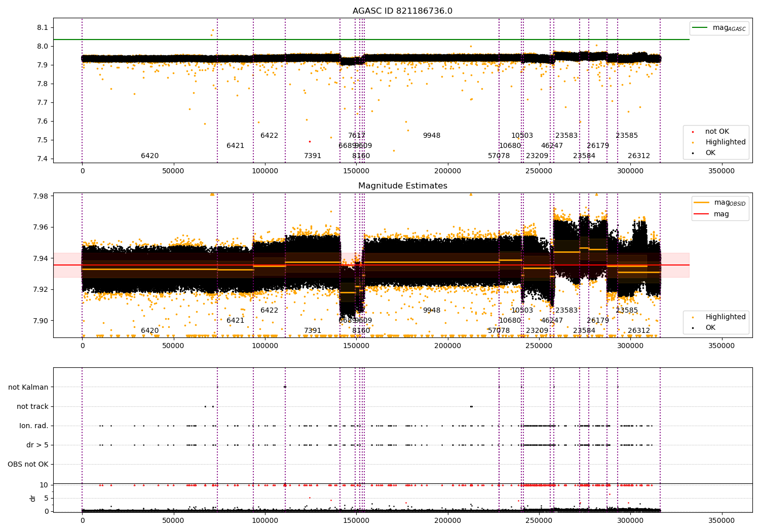Image resolution: width=760 pixels, height=532 pixels.
Task: Click OBSID label 23585 in top plot
Action: click(627, 136)
